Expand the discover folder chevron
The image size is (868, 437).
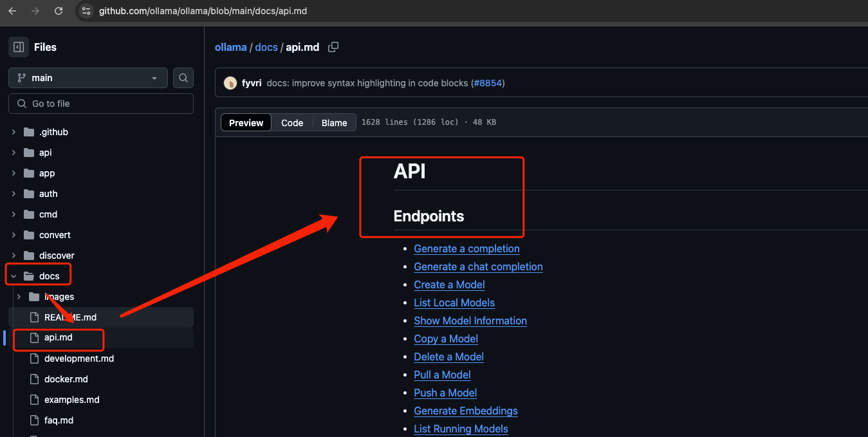coord(14,256)
